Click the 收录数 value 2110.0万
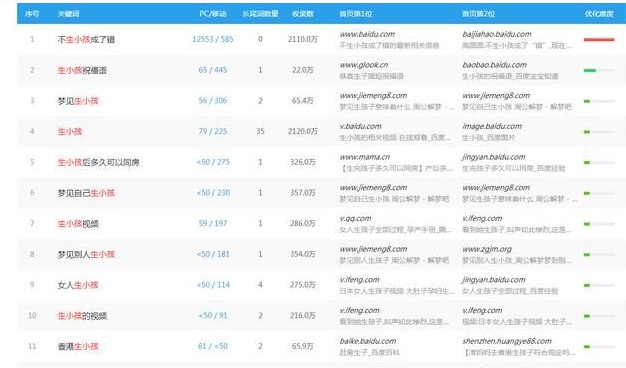The width and height of the screenshot is (626, 368). pyautogui.click(x=303, y=39)
